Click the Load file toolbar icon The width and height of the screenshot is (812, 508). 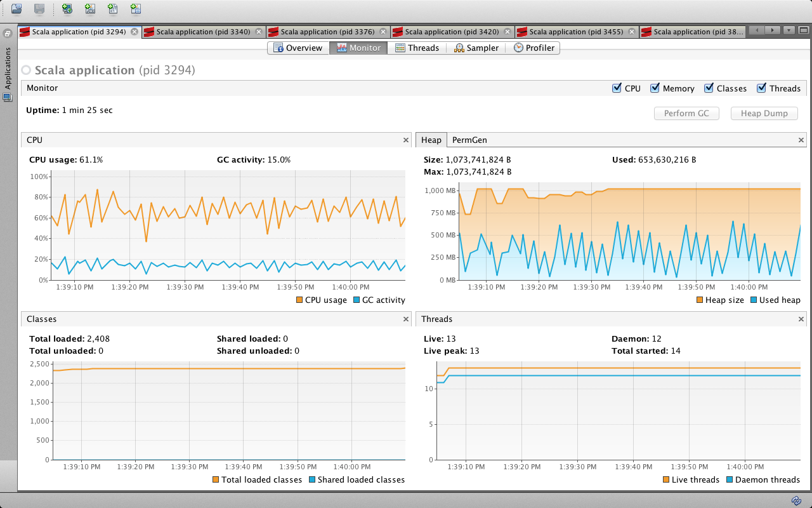(x=16, y=9)
